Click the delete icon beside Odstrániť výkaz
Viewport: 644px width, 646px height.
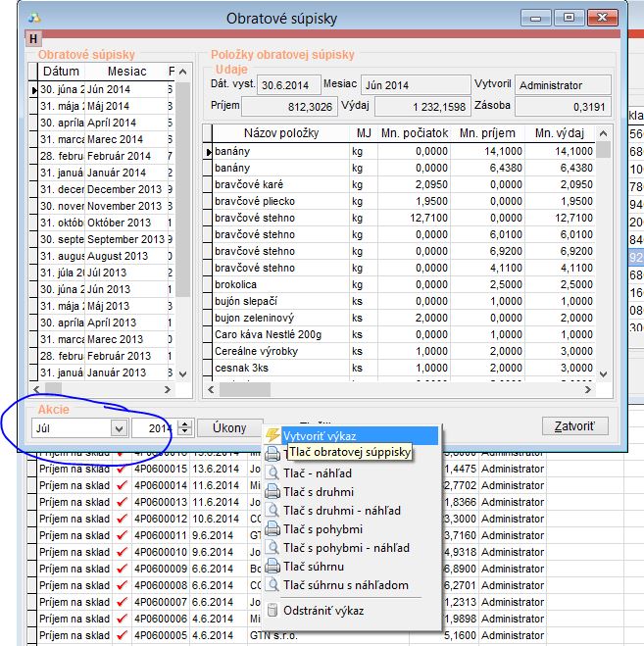click(x=272, y=611)
